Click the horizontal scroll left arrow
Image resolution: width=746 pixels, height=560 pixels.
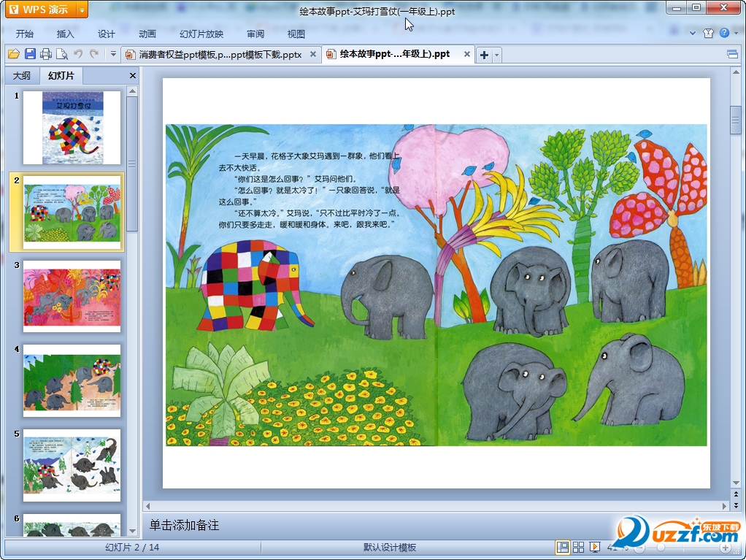(x=148, y=506)
